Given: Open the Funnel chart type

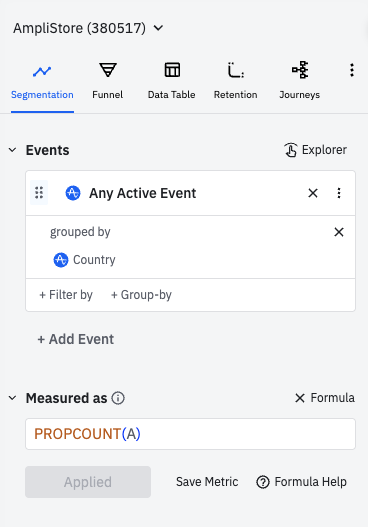Looking at the screenshot, I should pyautogui.click(x=108, y=81).
